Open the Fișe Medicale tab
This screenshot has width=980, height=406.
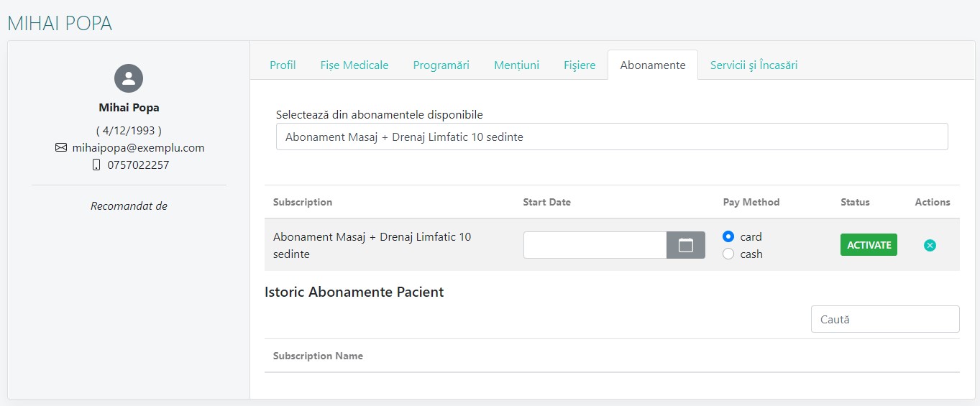[x=354, y=65]
